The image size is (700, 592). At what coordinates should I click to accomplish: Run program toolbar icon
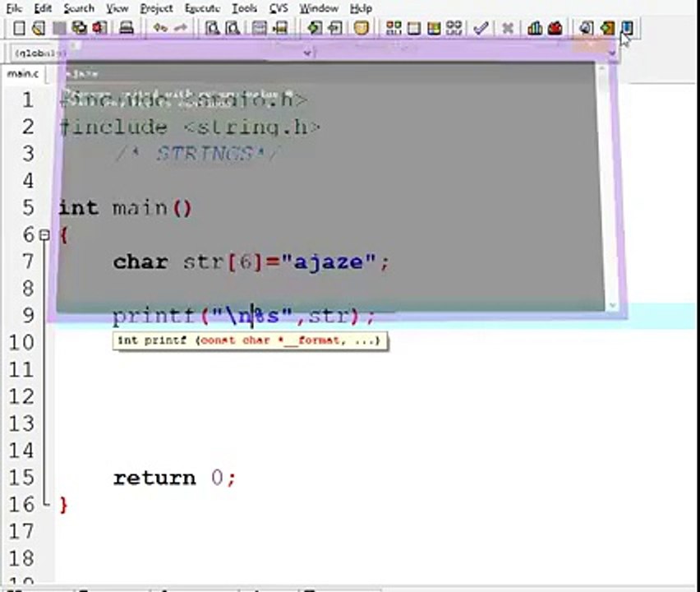pos(414,28)
